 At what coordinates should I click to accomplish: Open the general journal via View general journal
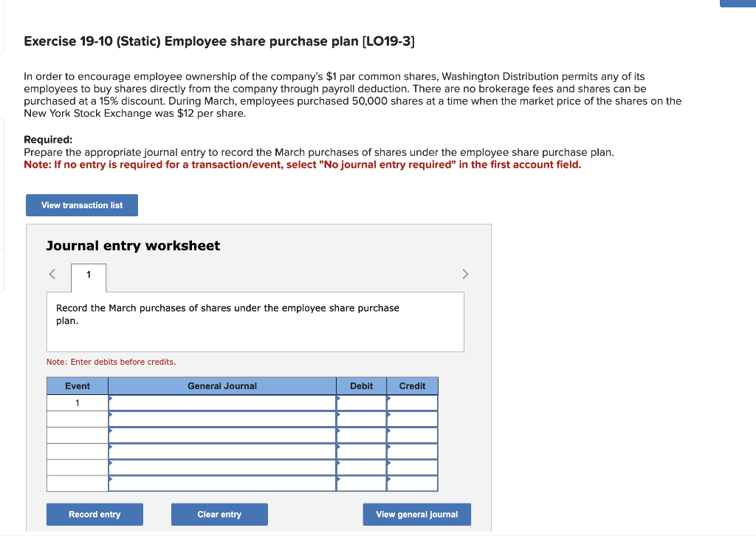point(416,514)
